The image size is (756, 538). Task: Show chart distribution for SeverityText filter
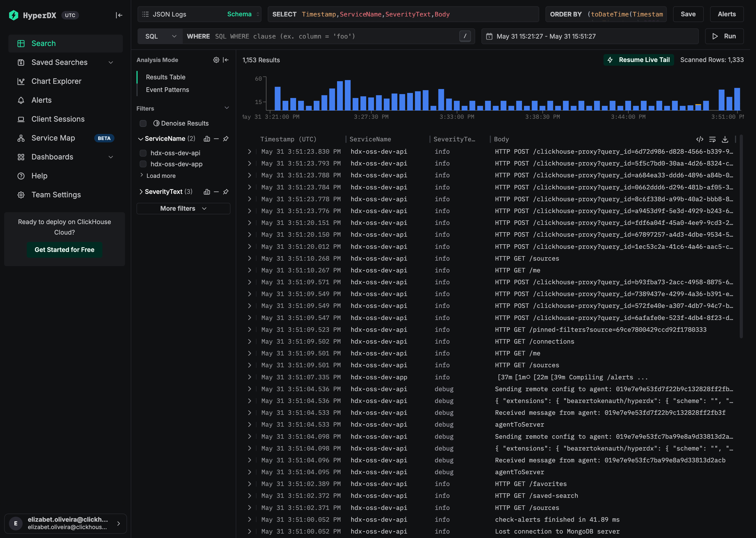point(207,192)
